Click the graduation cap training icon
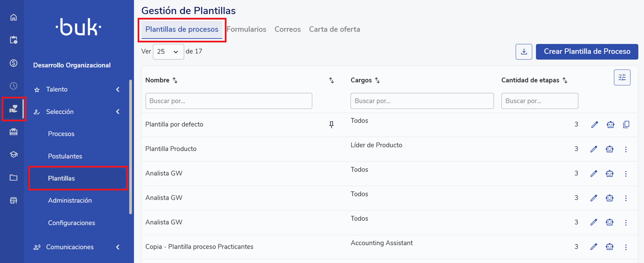Screen dimensions: 644x263 (14, 154)
